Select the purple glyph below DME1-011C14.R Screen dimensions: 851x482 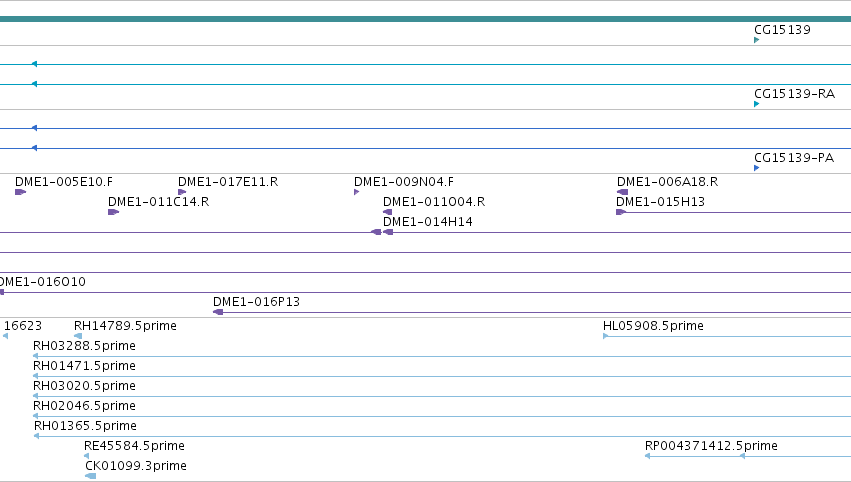[113, 212]
